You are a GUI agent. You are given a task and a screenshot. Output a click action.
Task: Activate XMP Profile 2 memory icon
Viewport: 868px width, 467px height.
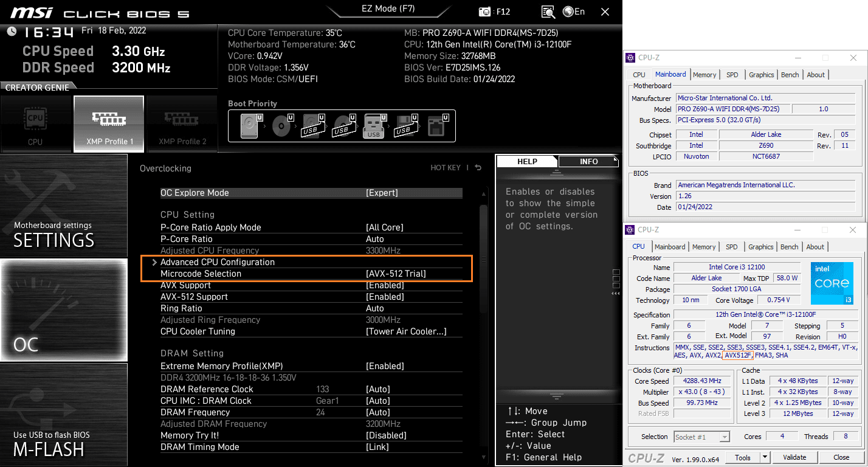182,123
